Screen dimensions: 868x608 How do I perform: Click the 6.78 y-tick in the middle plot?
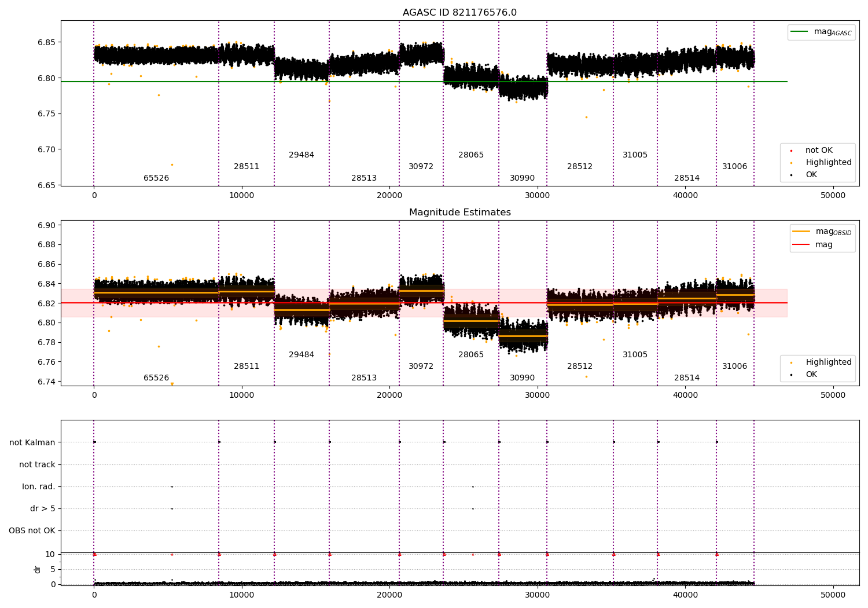[x=47, y=343]
